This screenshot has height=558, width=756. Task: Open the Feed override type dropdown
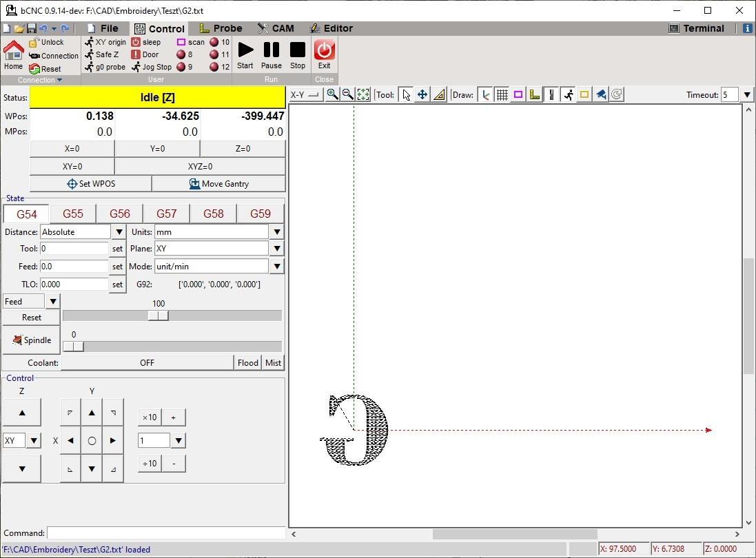(52, 302)
